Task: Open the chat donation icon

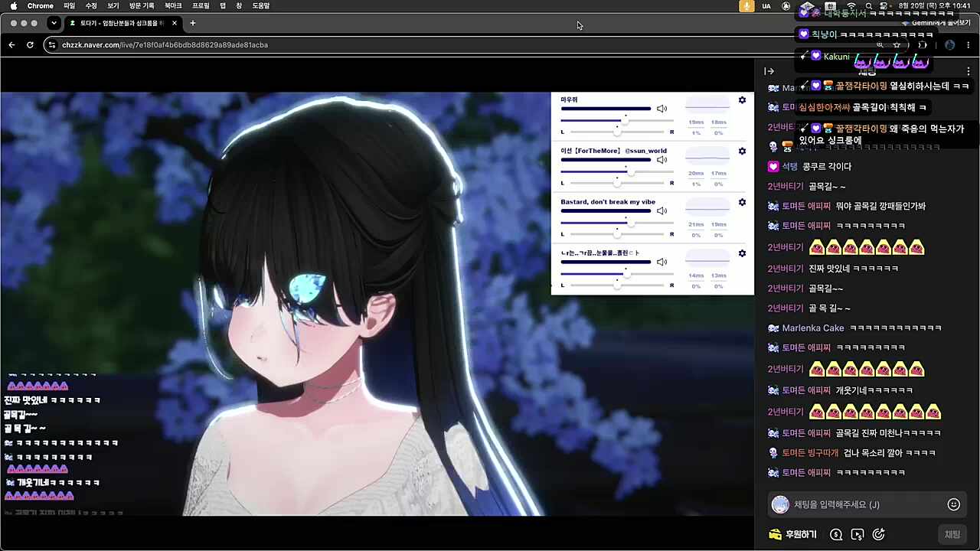Action: (836, 535)
